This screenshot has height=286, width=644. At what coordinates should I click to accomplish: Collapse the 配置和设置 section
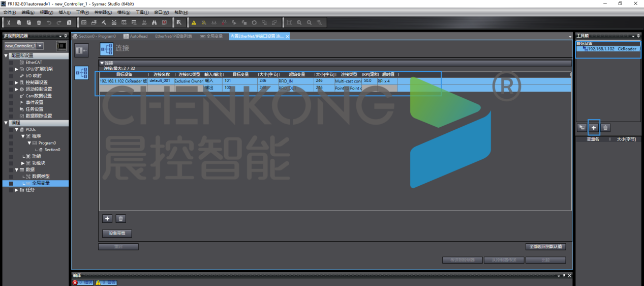6,55
